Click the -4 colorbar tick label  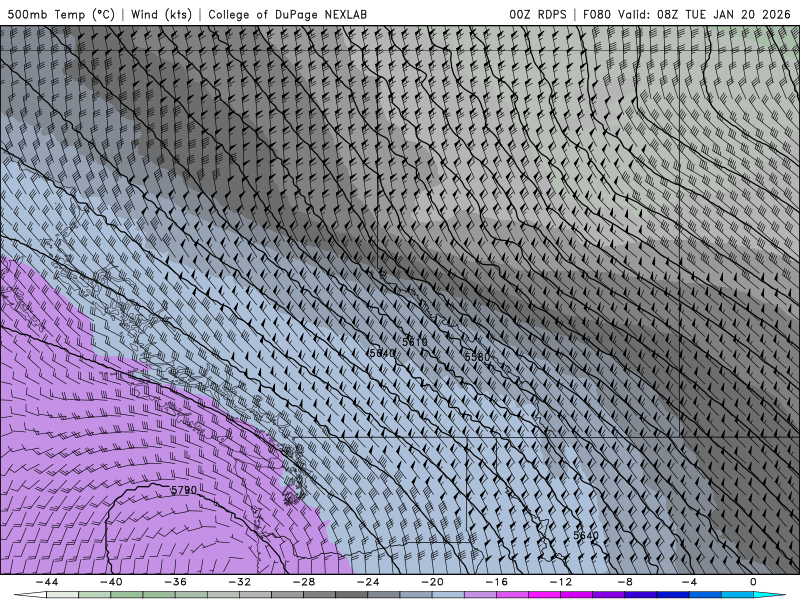690,582
